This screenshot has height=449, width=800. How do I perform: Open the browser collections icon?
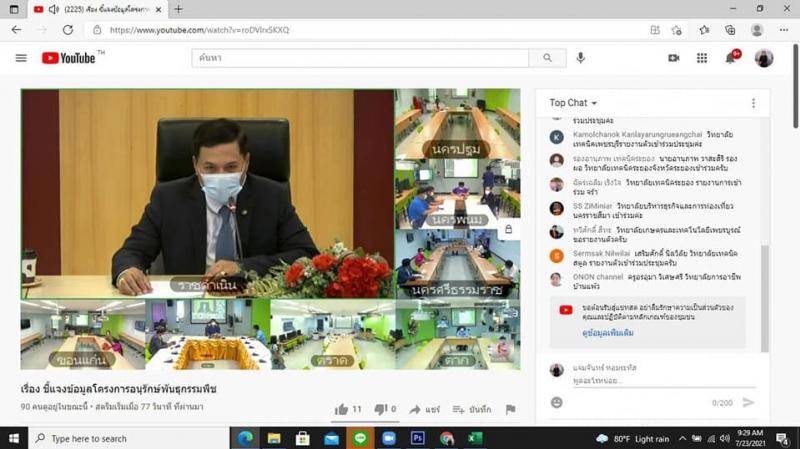pos(730,30)
